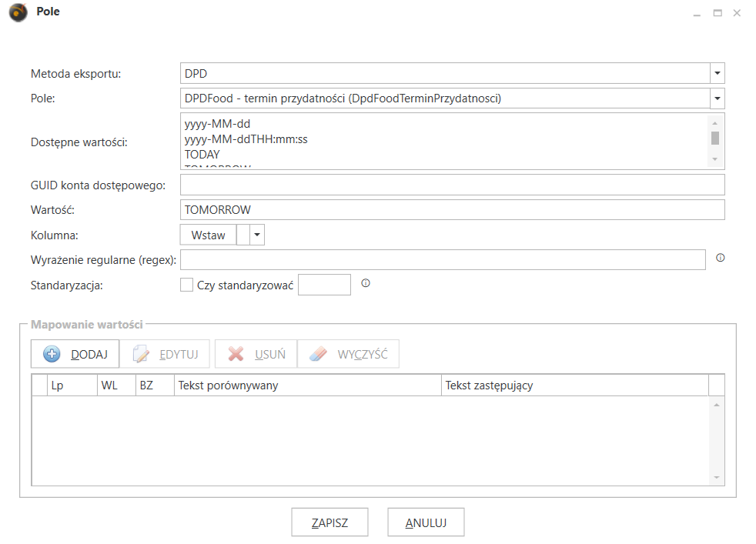
Task: Click the mapping table scroll down arrow
Action: pyautogui.click(x=717, y=478)
